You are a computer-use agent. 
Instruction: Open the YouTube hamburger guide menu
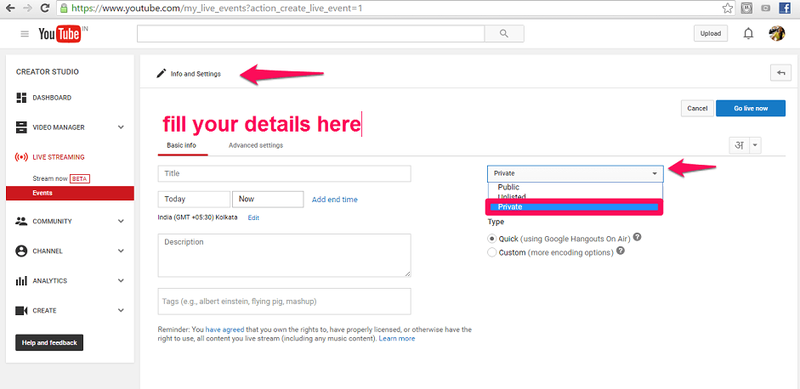(x=24, y=34)
